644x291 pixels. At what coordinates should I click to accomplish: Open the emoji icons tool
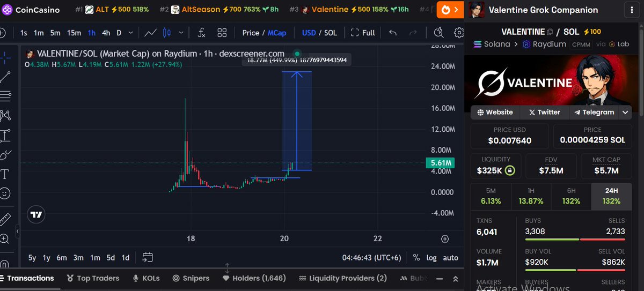point(4,192)
